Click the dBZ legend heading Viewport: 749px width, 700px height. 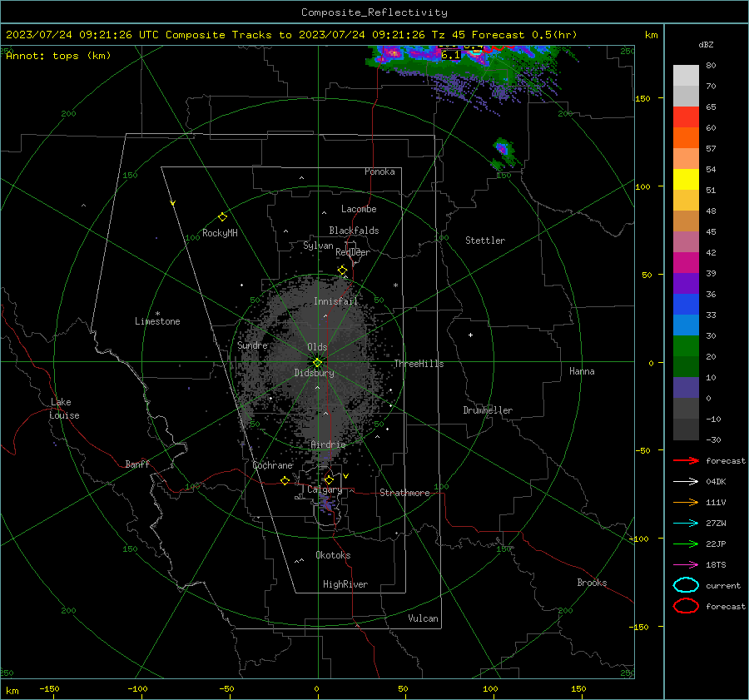(706, 45)
